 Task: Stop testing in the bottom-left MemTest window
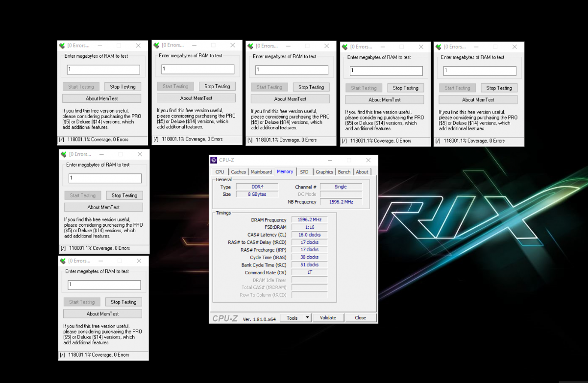coord(123,302)
